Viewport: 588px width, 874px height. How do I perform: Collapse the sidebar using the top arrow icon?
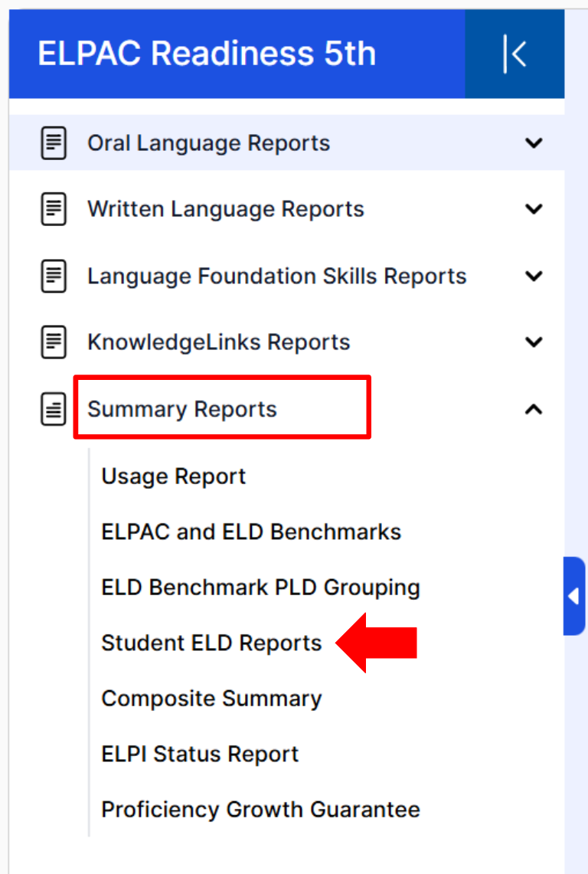(514, 54)
